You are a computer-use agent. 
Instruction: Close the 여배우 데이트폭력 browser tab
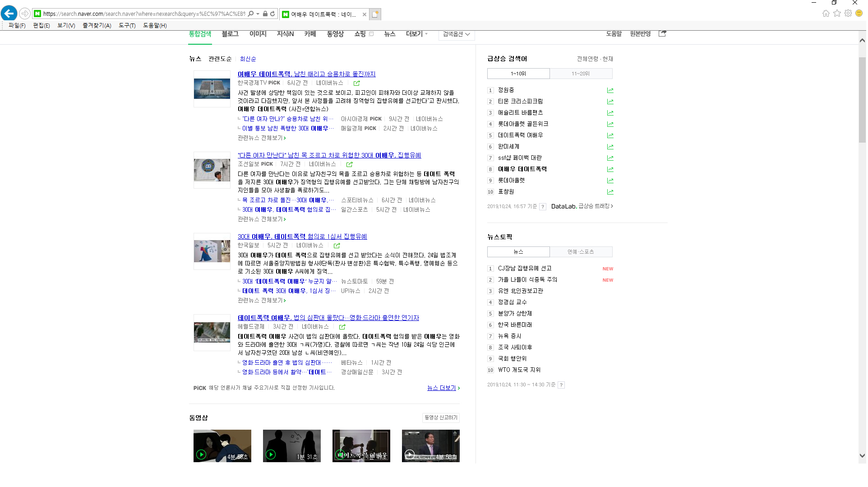[x=365, y=14]
